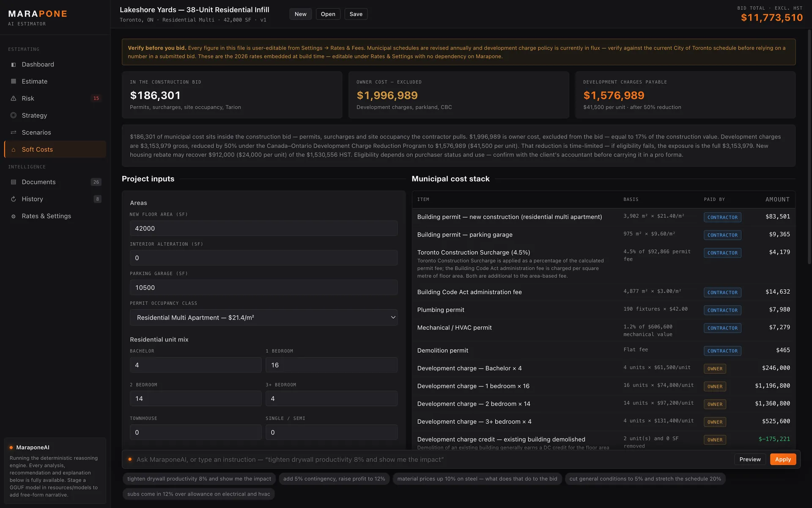The image size is (812, 508).
Task: Click the orange Apply button
Action: point(783,459)
